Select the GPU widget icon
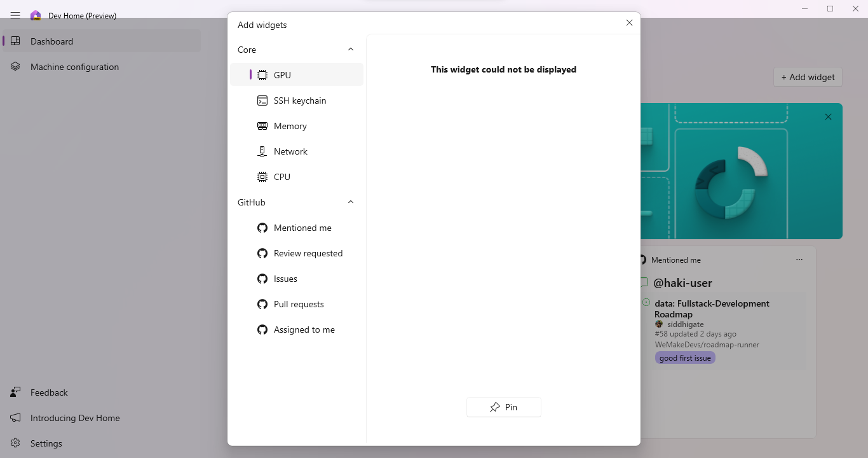 click(x=262, y=74)
